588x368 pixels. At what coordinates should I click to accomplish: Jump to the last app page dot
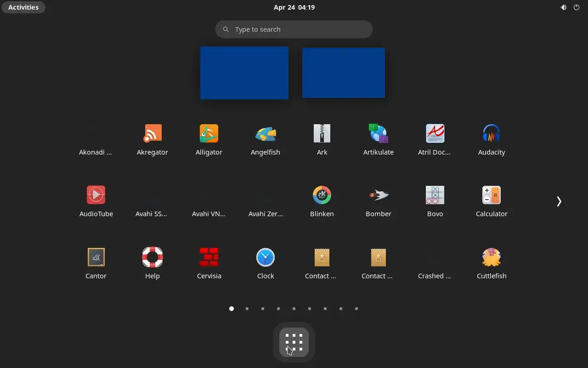(x=356, y=309)
